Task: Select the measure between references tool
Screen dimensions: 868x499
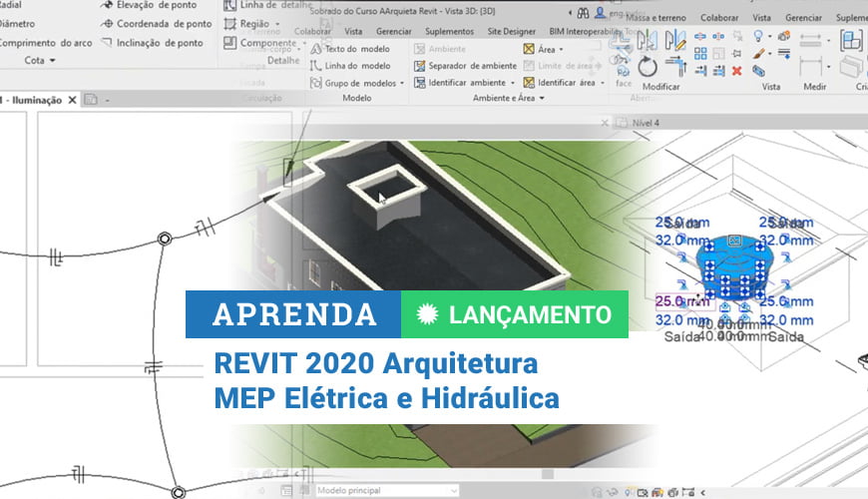Action: point(810,67)
